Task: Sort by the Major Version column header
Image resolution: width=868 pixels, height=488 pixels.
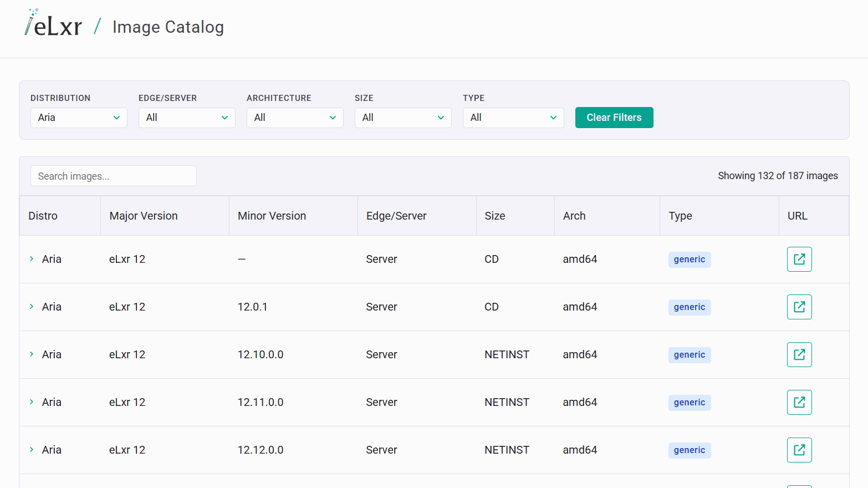Action: pos(165,216)
